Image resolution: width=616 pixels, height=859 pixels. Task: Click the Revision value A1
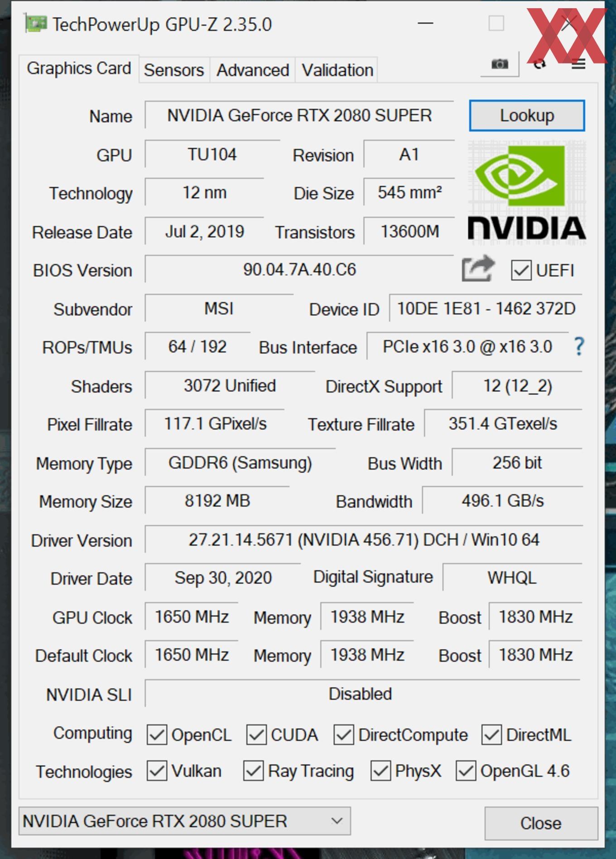click(409, 155)
